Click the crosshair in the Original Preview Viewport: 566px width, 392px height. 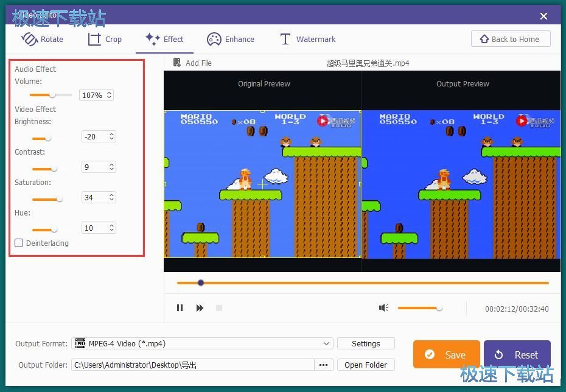coord(262,184)
